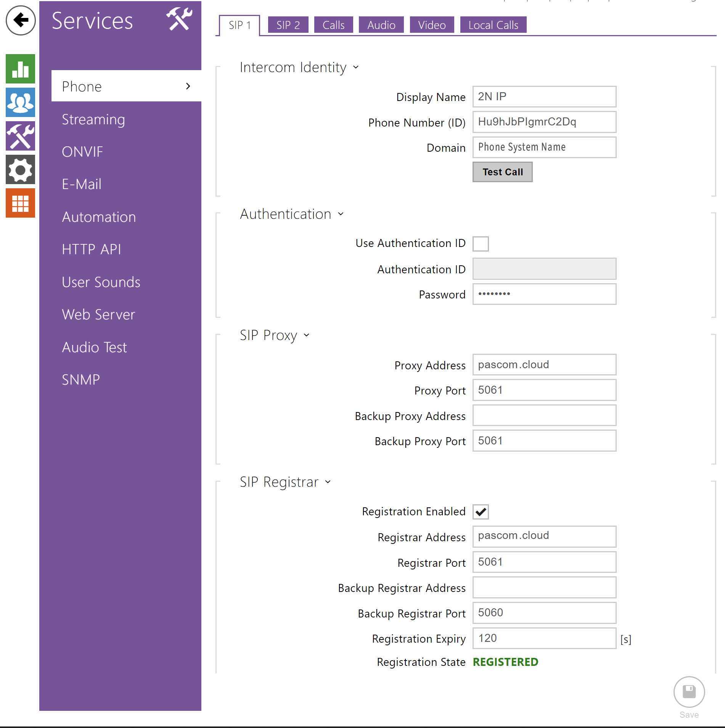Viewport: 725px width, 728px height.
Task: Expand the Phone menu chevron
Action: coord(188,86)
